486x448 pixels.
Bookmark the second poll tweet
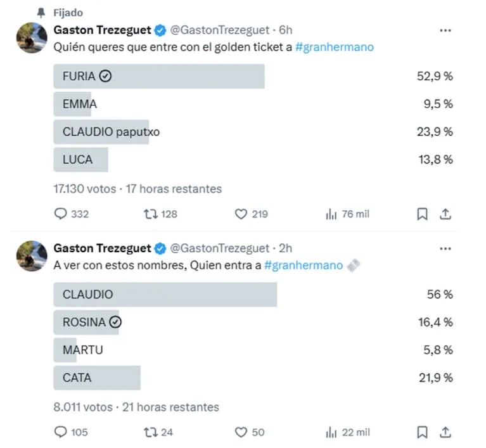pyautogui.click(x=422, y=432)
